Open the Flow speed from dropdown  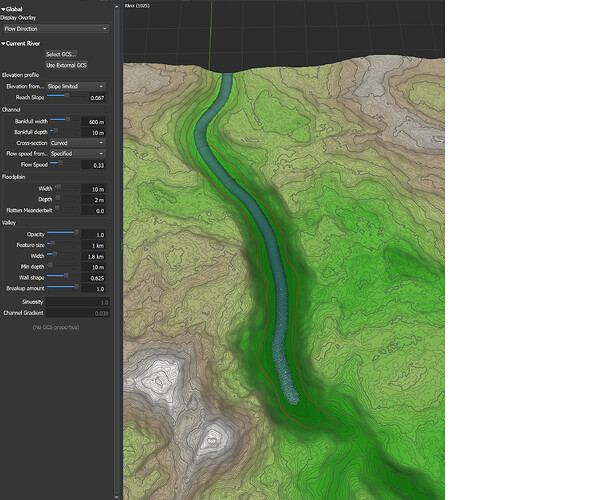[x=77, y=154]
